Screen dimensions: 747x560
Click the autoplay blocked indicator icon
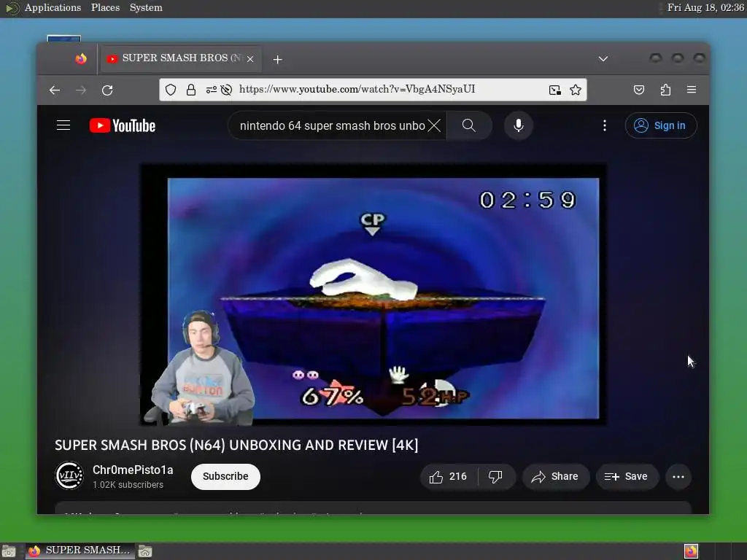coord(226,90)
